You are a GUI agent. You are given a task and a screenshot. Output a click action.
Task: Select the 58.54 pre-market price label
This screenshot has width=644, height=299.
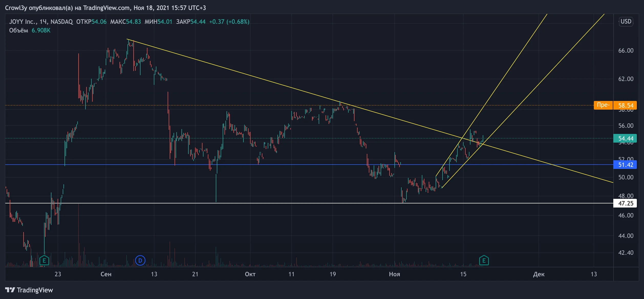click(625, 105)
